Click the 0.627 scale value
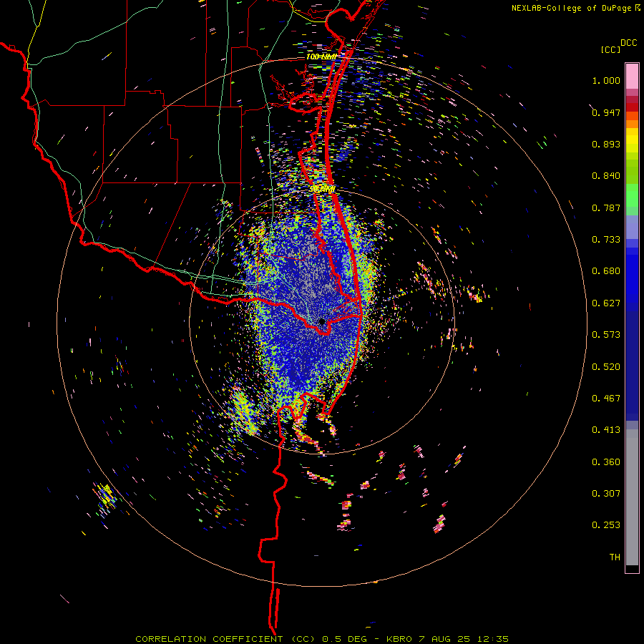The height and width of the screenshot is (644, 644). pos(606,303)
